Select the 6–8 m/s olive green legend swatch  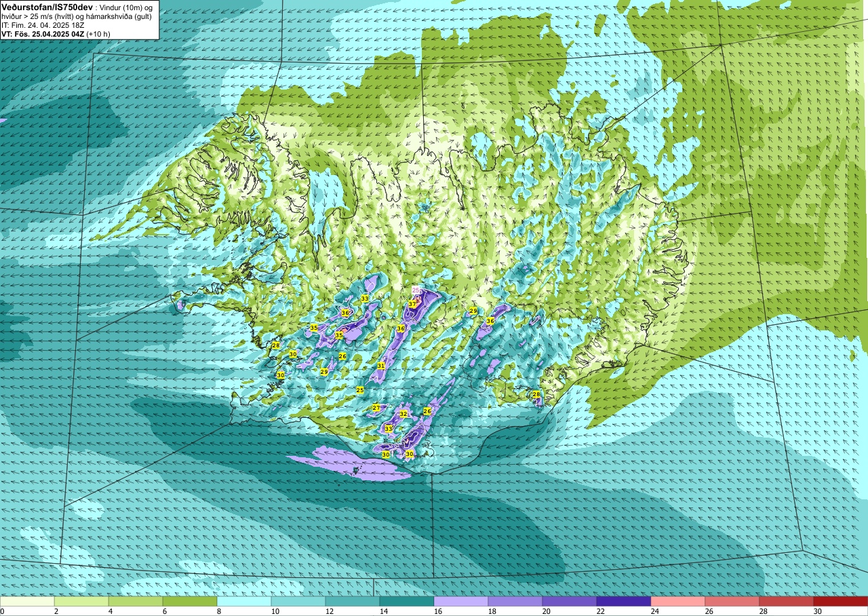click(x=190, y=601)
